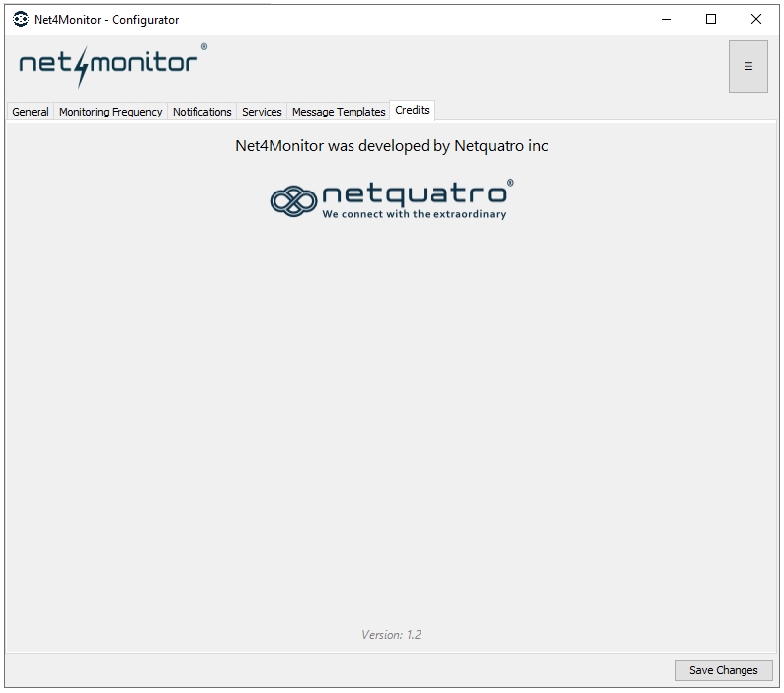Image resolution: width=784 pixels, height=693 pixels.
Task: Click the Net4Monitor title bar app icon
Action: pyautogui.click(x=21, y=20)
